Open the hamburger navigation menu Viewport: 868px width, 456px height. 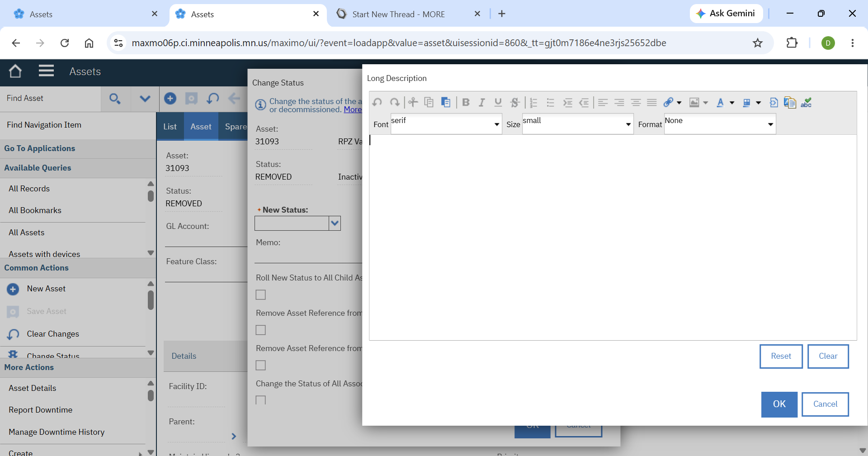46,71
